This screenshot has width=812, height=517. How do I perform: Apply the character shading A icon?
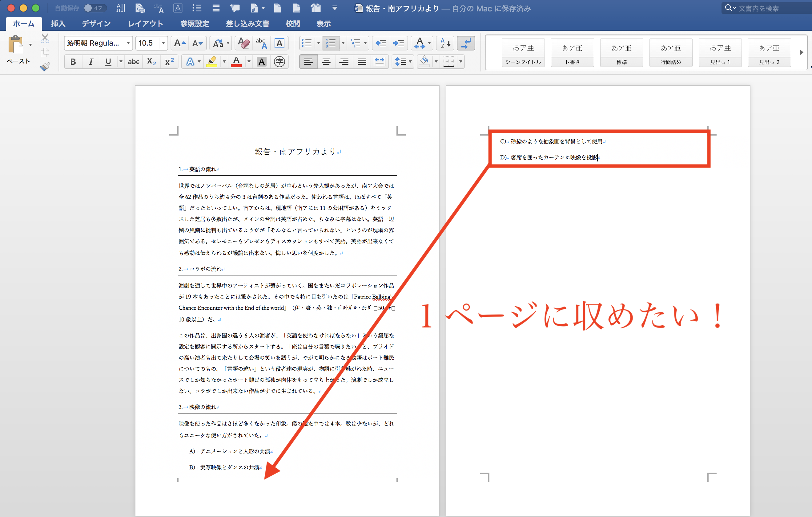tap(261, 62)
